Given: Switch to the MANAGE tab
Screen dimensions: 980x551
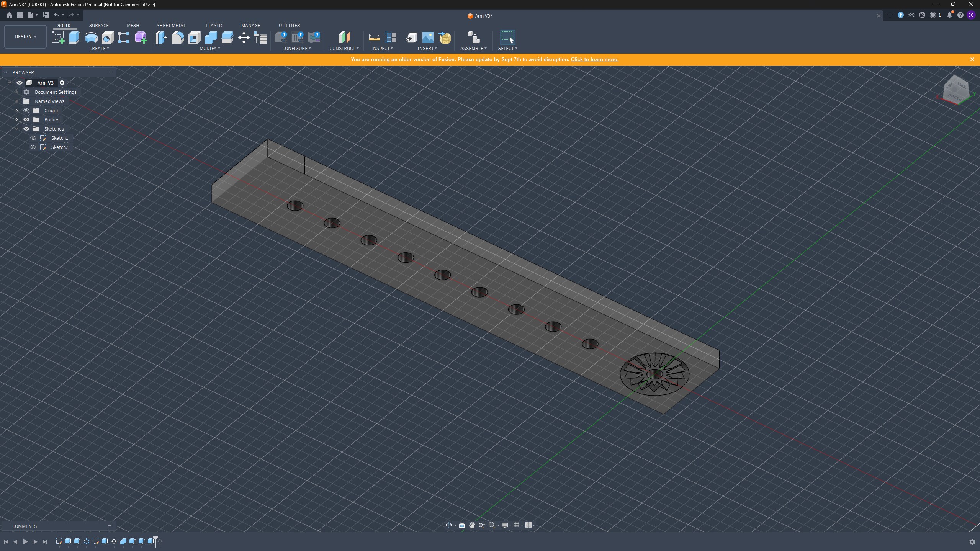Looking at the screenshot, I should pyautogui.click(x=250, y=25).
